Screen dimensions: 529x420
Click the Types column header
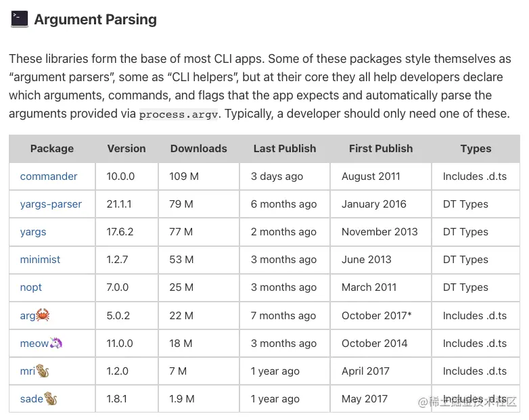click(x=476, y=148)
